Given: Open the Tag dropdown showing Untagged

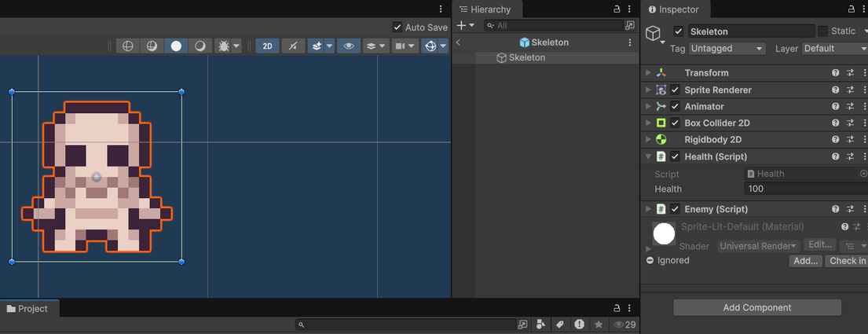Looking at the screenshot, I should pos(727,49).
